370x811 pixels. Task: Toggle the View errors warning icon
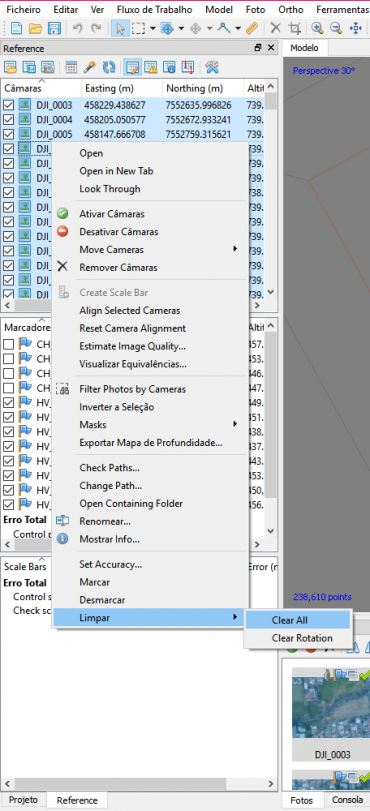151,67
